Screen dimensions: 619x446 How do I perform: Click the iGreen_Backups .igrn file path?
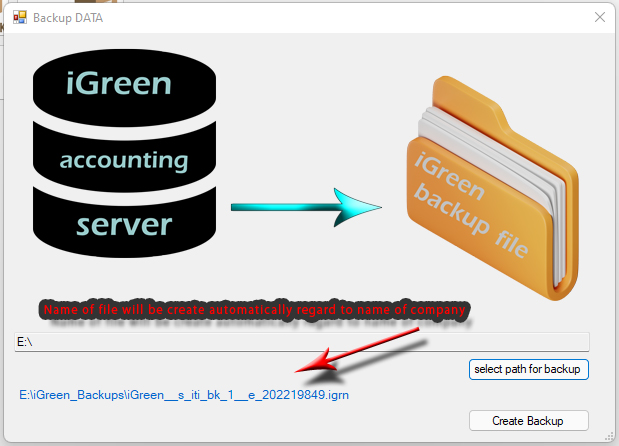[x=184, y=395]
